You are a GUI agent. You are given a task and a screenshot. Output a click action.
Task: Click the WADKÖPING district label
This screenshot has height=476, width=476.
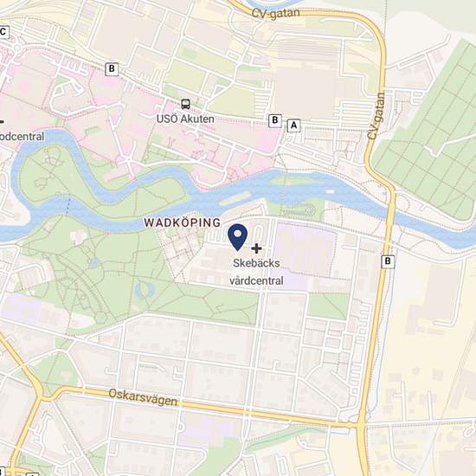coord(182,222)
